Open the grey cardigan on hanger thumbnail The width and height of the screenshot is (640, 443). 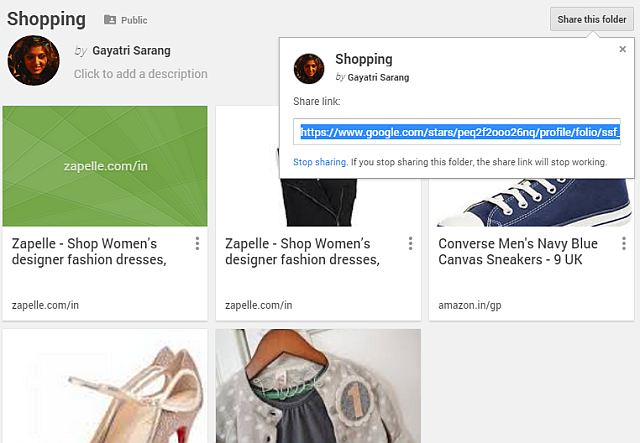(318, 386)
